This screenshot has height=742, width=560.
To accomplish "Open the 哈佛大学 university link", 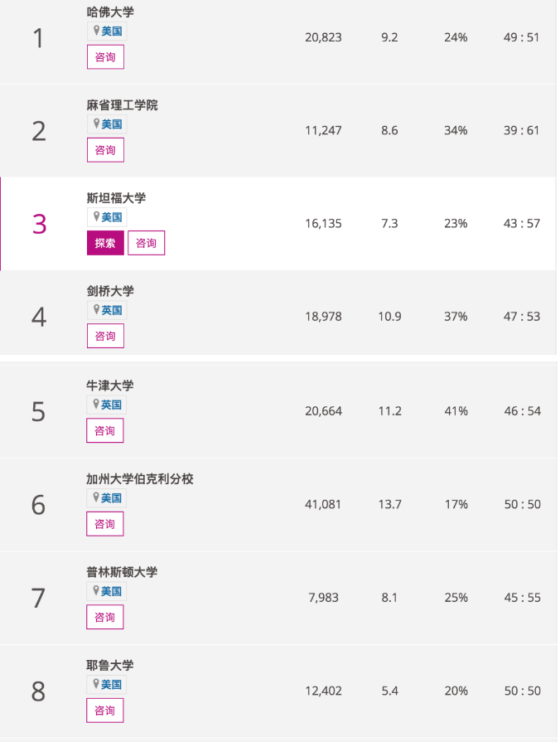I will (x=110, y=12).
